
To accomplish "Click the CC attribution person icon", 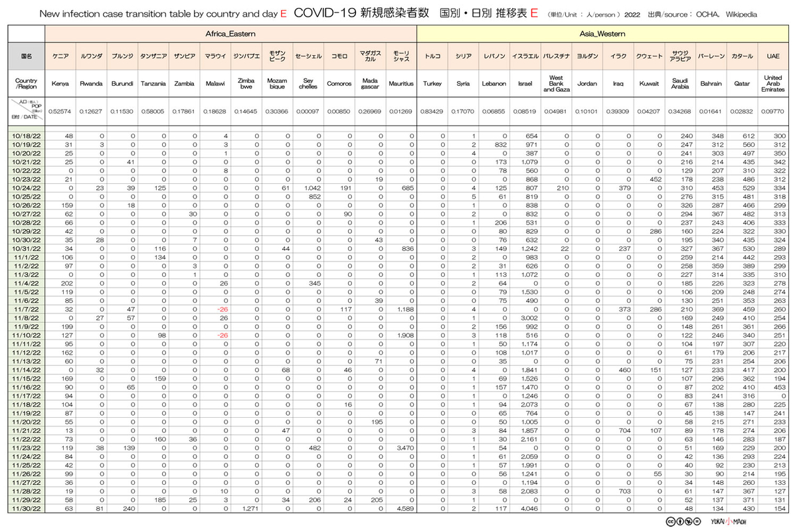I will 681,521.
